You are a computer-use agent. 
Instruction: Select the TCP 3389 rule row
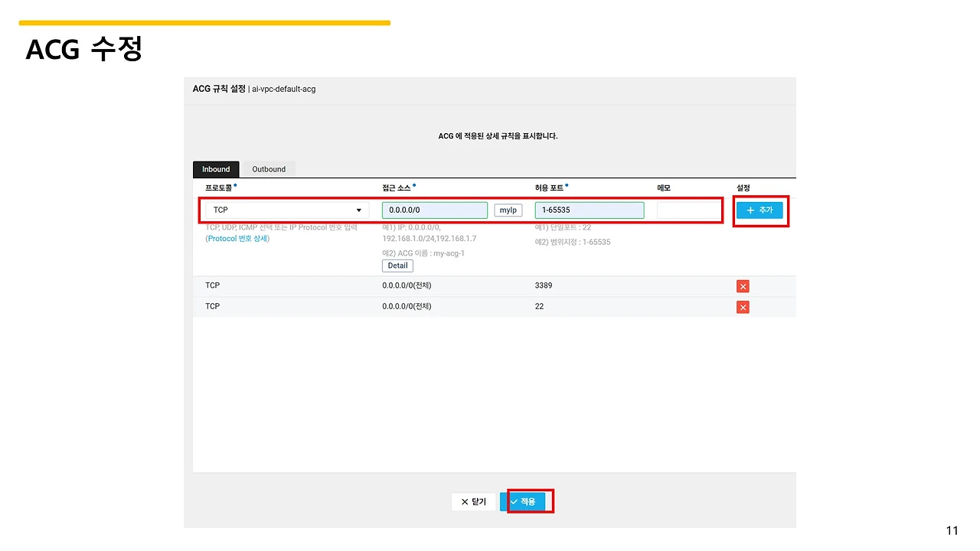(495, 286)
